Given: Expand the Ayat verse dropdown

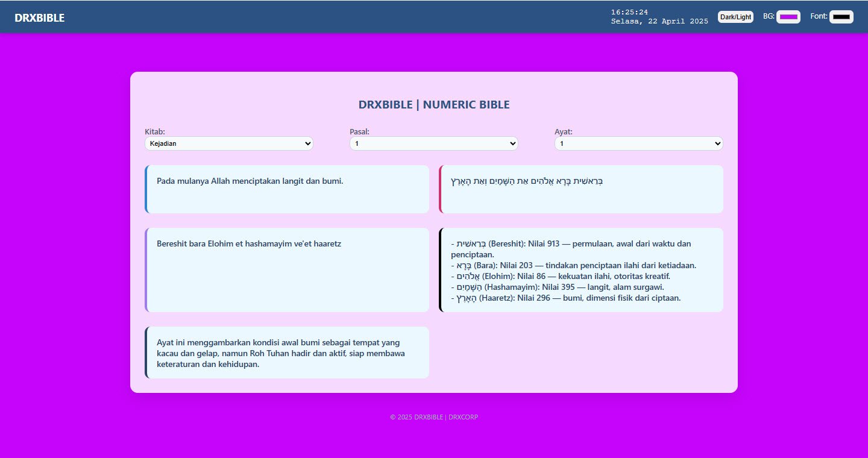Looking at the screenshot, I should point(639,143).
